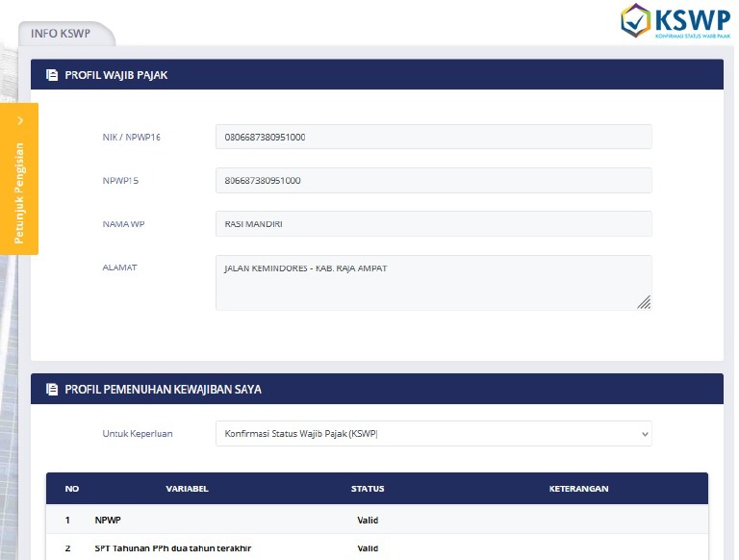Select the SPT Tahunan PPh table row

[x=376, y=548]
